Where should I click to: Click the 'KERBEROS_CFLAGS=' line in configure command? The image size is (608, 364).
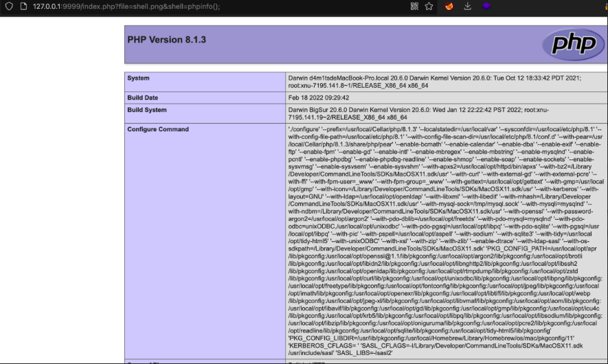tap(436, 345)
